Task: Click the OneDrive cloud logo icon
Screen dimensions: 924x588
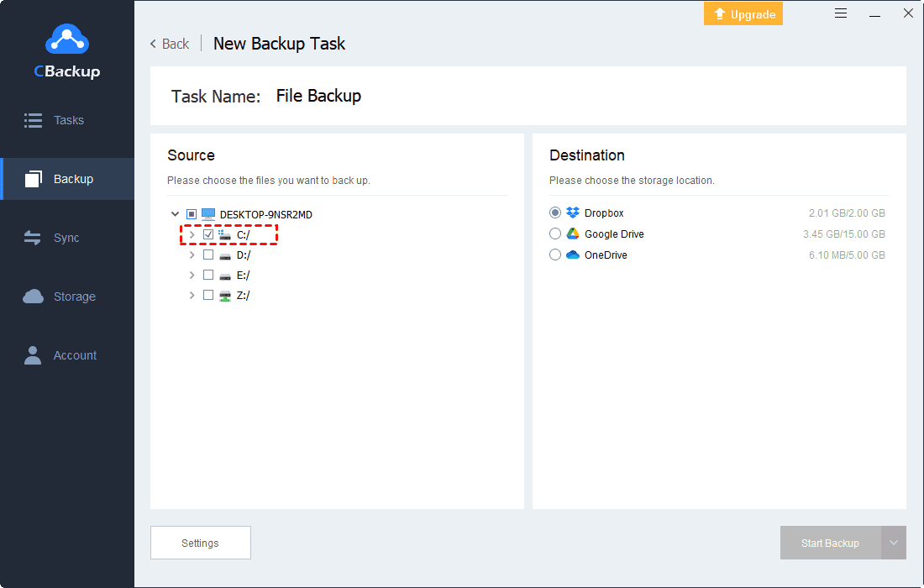Action: 573,255
